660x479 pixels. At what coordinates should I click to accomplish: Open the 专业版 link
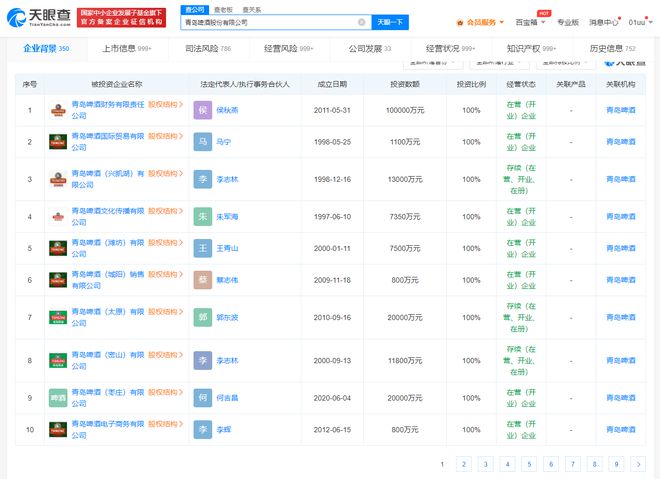[x=568, y=22]
